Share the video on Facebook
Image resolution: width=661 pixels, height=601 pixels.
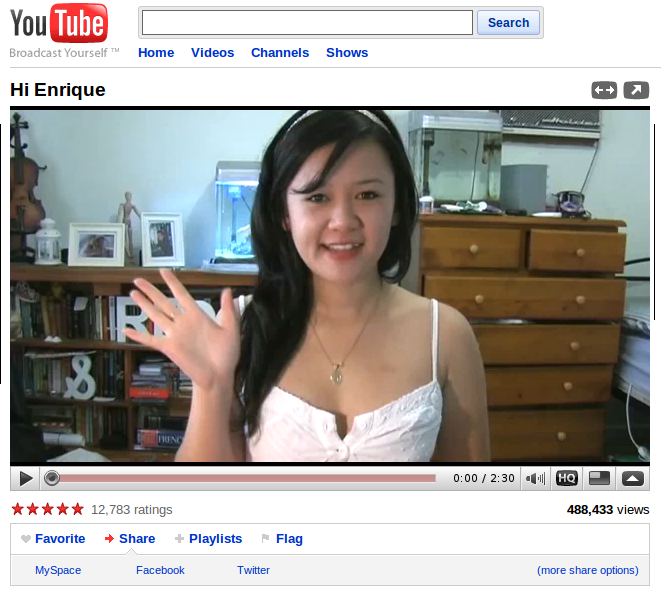[160, 570]
